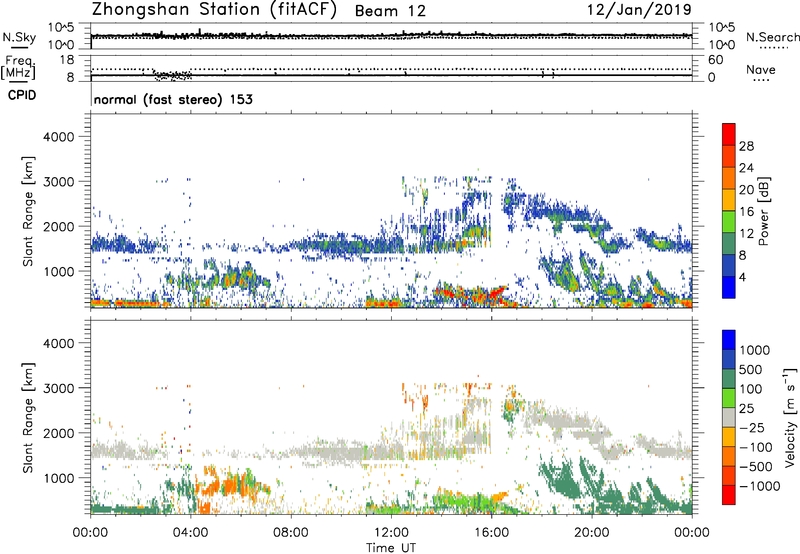Select the text "normal (fast stereo) 153"
This screenshot has height=554, width=800.
pos(173,99)
